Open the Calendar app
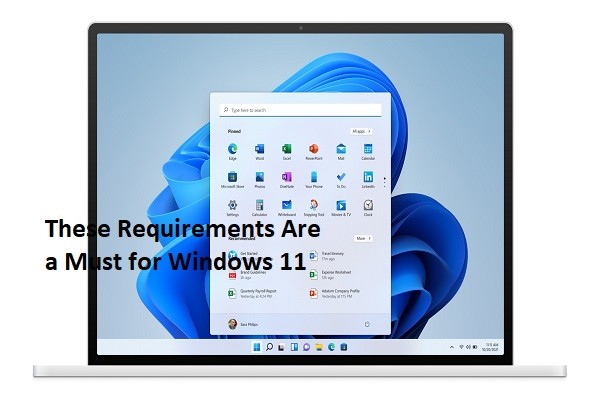 point(368,150)
